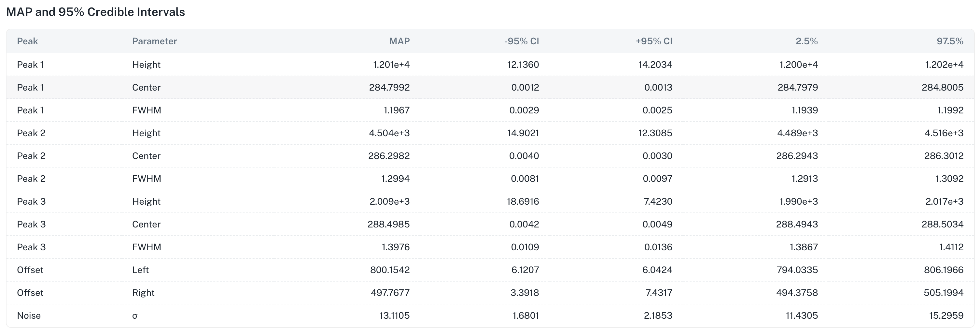Click the Noise row label
The width and height of the screenshot is (980, 335).
29,316
